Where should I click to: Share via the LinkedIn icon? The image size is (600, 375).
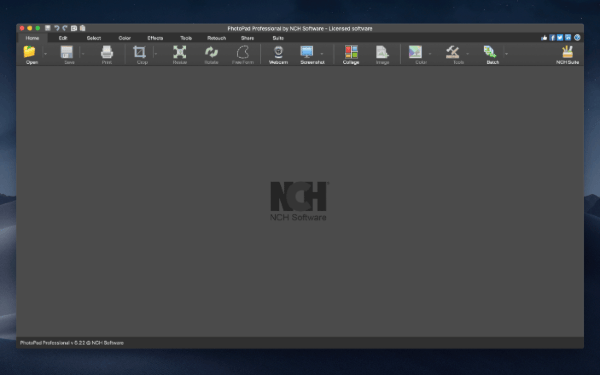tap(568, 38)
